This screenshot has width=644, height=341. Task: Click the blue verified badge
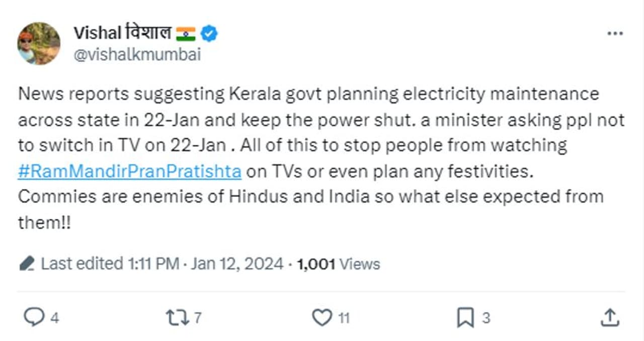pyautogui.click(x=209, y=34)
